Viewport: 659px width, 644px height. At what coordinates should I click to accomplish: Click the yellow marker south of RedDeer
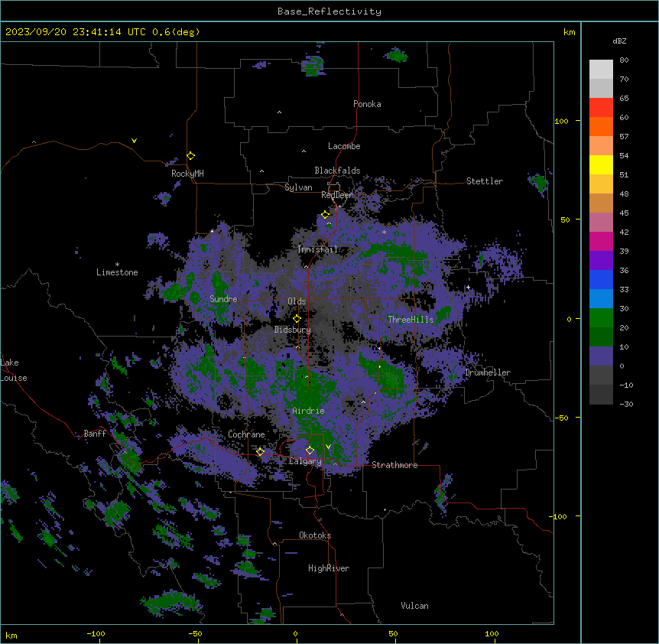[325, 215]
